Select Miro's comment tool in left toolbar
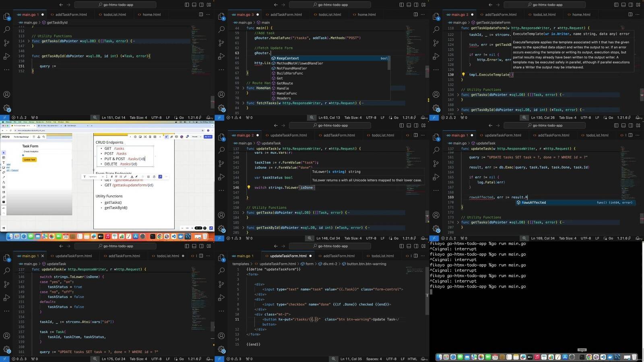 coord(4,187)
